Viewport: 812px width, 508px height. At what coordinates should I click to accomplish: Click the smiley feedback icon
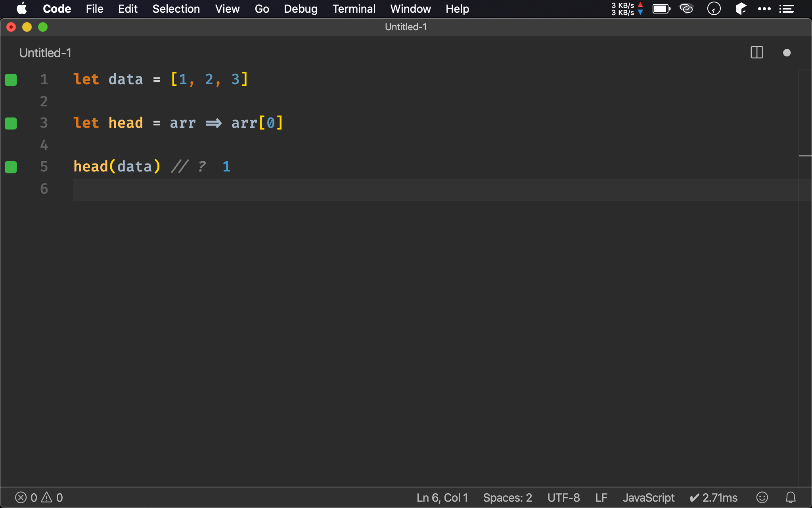pyautogui.click(x=762, y=497)
